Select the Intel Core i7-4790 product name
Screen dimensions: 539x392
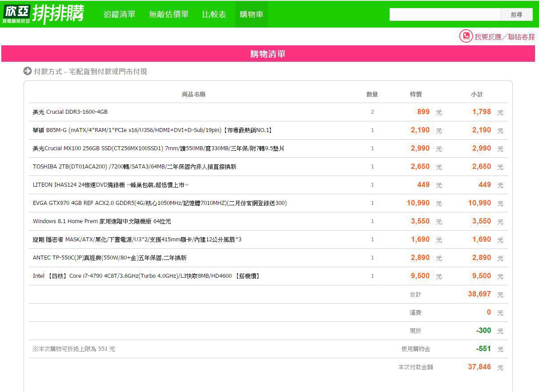point(146,276)
